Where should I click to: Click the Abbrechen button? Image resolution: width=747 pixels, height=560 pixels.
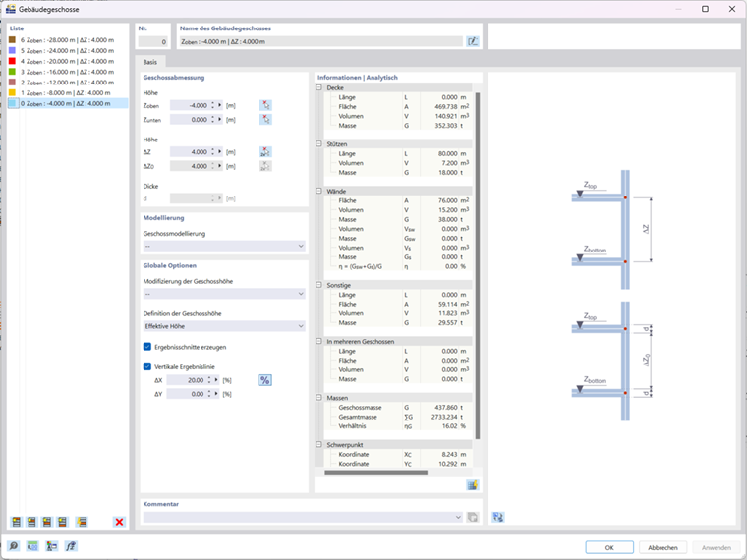(662, 547)
